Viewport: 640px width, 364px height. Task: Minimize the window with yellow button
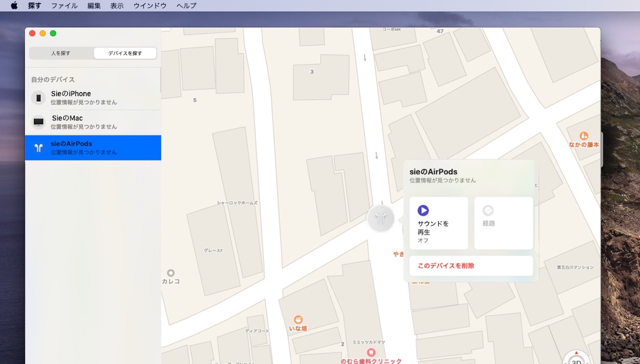(42, 33)
